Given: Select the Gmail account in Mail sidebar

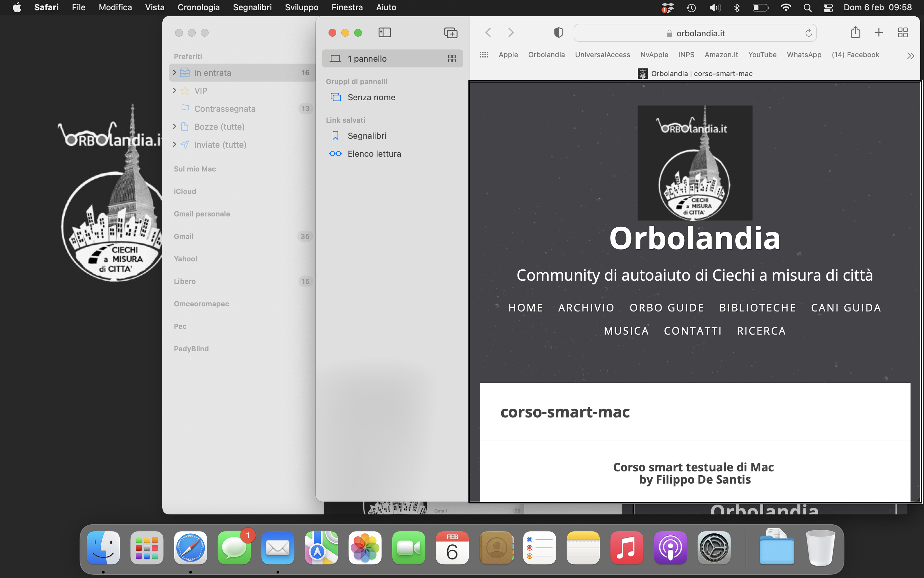Looking at the screenshot, I should 184,236.
